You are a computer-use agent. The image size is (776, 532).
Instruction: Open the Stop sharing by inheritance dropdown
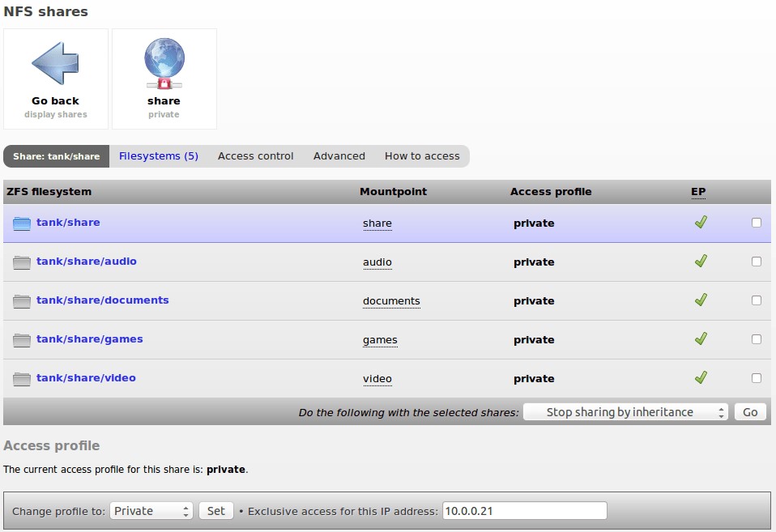[x=625, y=412]
